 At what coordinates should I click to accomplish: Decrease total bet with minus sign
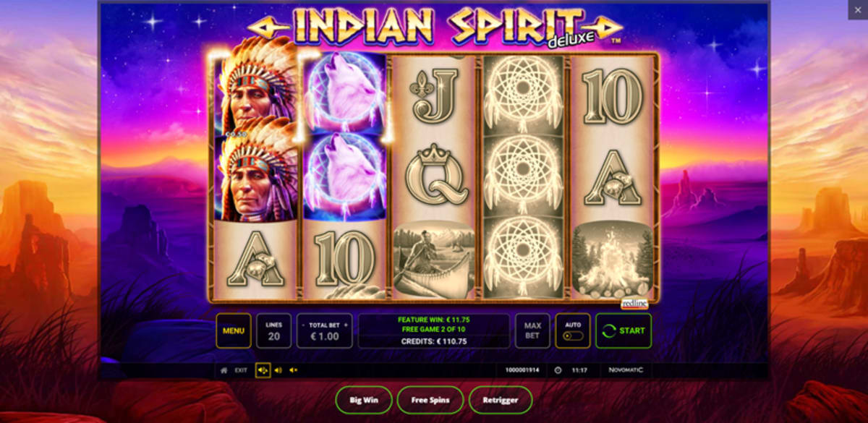click(302, 325)
